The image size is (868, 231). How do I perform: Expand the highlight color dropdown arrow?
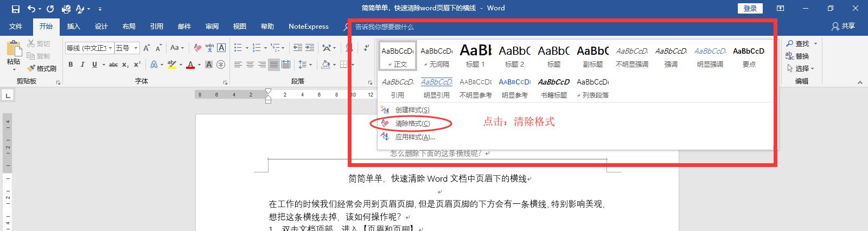click(x=180, y=65)
